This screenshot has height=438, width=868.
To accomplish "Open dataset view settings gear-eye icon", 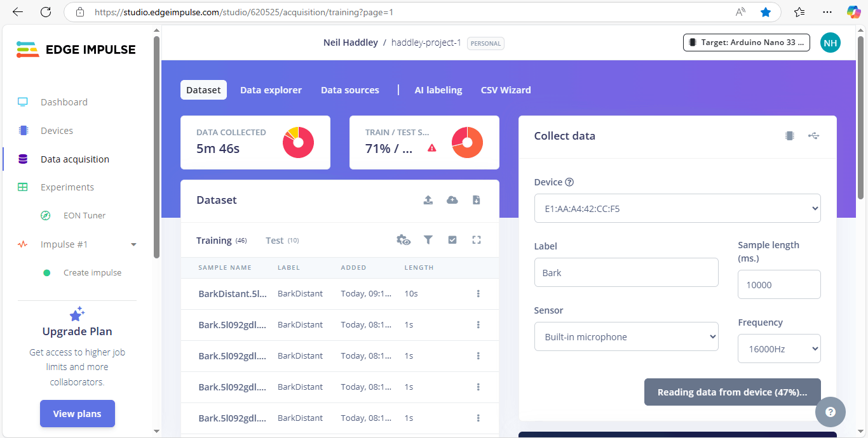I will [403, 240].
